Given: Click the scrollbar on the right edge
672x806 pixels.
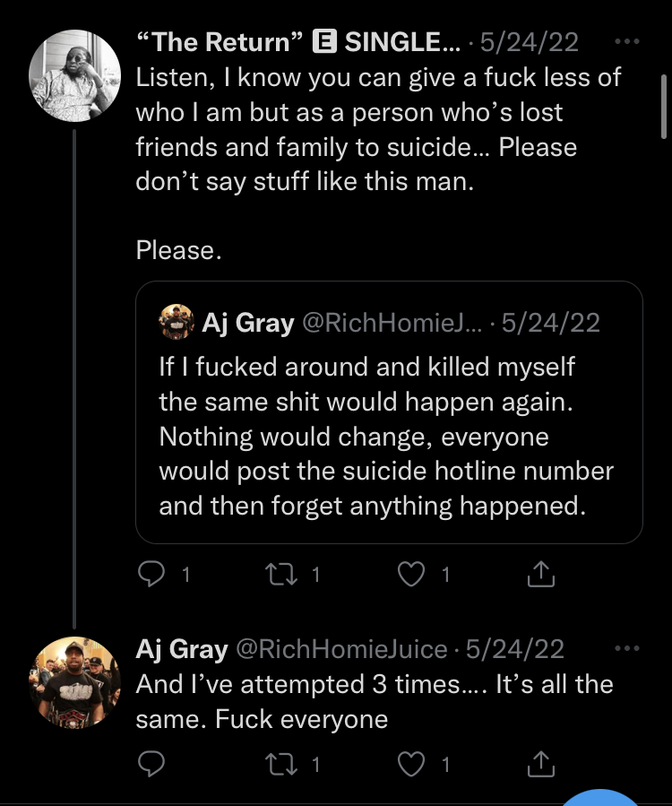Looking at the screenshot, I should click(x=664, y=108).
